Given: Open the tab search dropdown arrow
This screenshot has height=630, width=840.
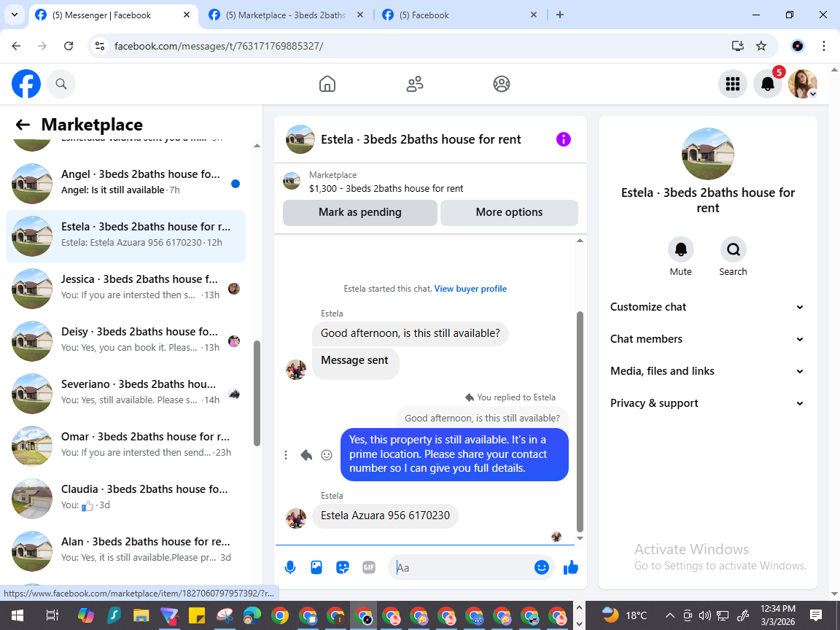Looking at the screenshot, I should (15, 15).
